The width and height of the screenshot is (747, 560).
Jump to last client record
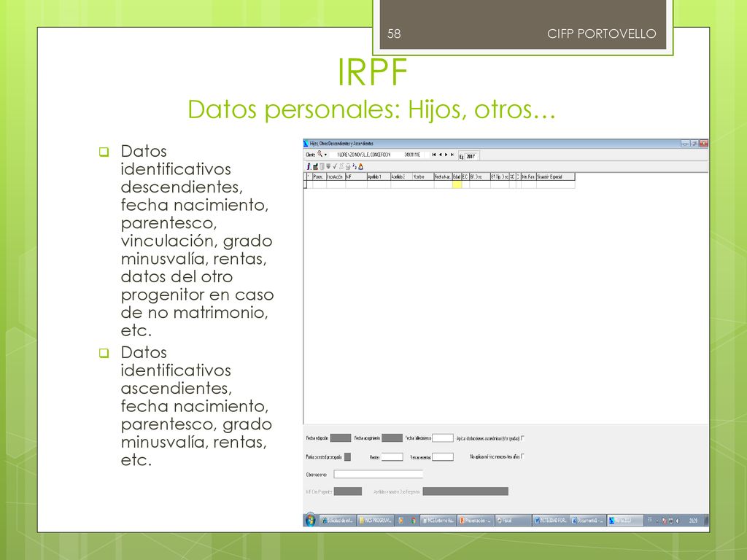(x=452, y=155)
